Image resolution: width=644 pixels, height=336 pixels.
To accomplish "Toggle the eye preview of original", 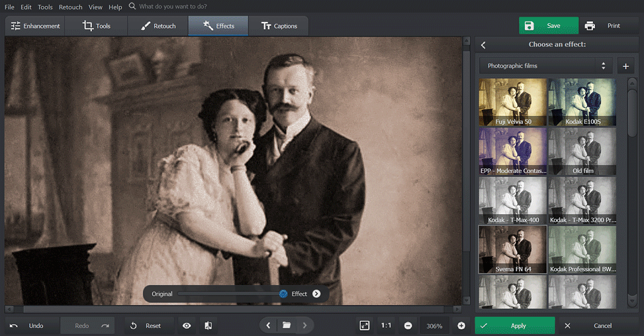I will (x=187, y=325).
